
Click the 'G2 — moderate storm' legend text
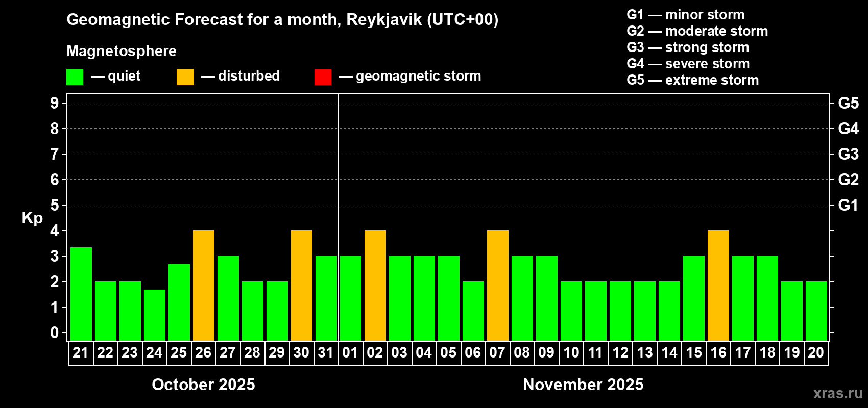click(x=697, y=31)
